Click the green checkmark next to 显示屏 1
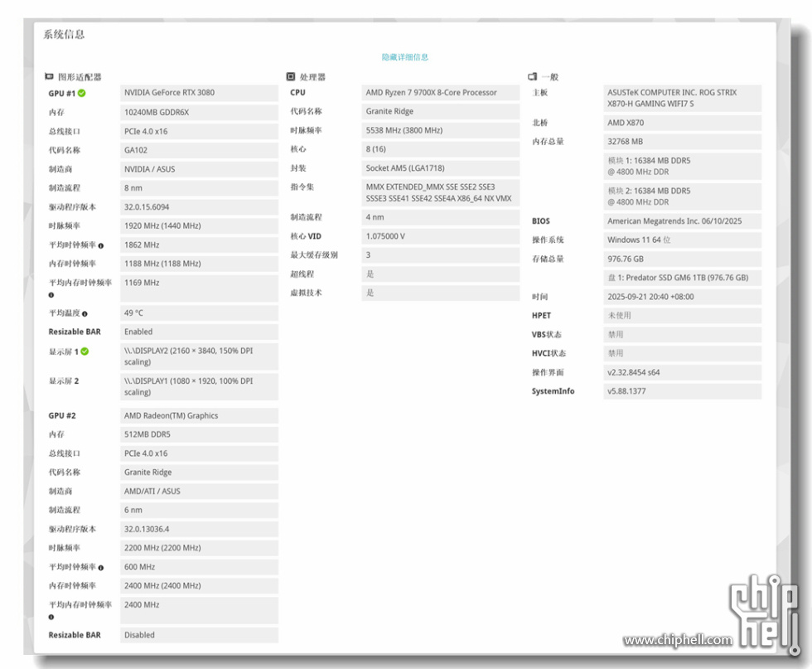Image resolution: width=812 pixels, height=669 pixels. (85, 351)
